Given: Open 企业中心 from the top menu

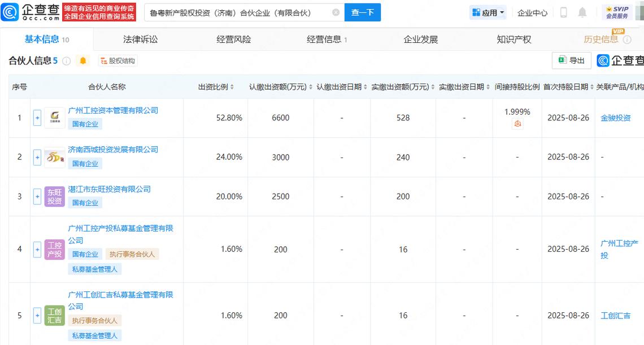Looking at the screenshot, I should point(532,12).
